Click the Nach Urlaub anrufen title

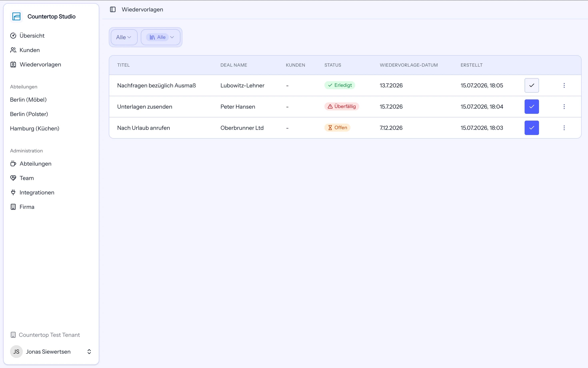click(144, 128)
